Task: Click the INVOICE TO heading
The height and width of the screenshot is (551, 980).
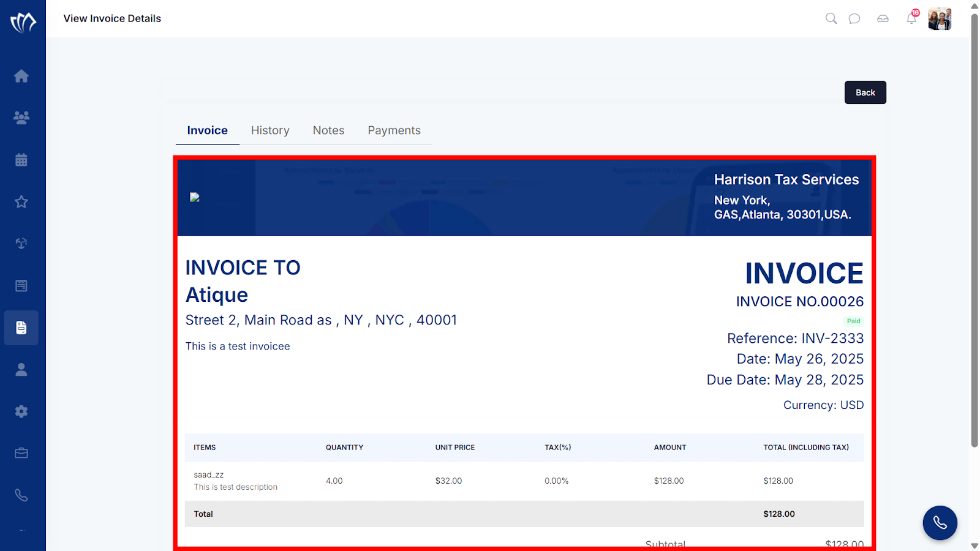Action: [x=243, y=268]
